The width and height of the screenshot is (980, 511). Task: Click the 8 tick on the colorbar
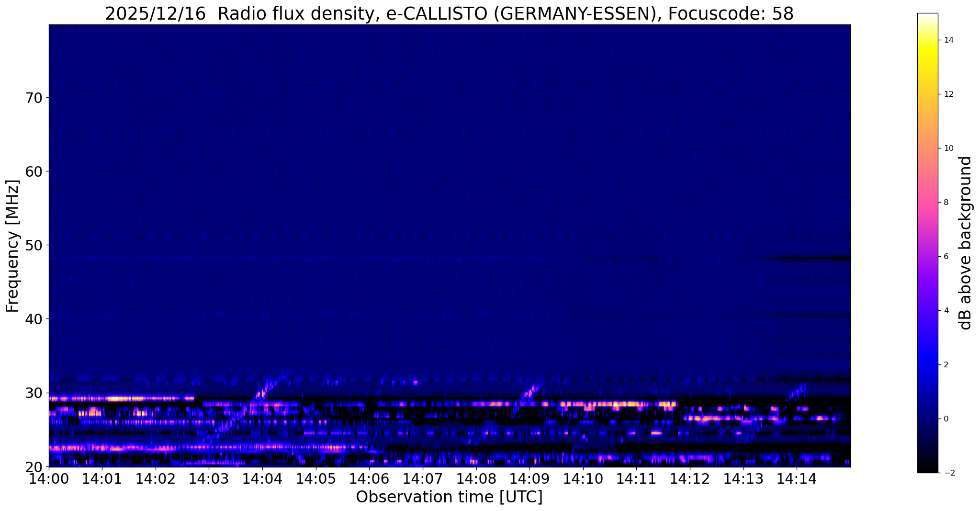[945, 203]
